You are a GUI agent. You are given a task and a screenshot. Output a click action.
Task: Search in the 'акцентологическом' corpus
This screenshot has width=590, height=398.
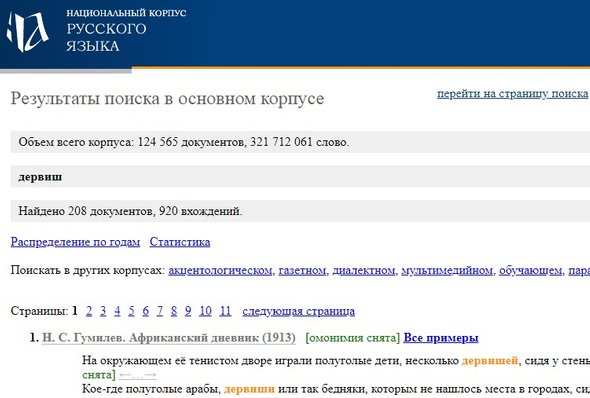click(220, 270)
